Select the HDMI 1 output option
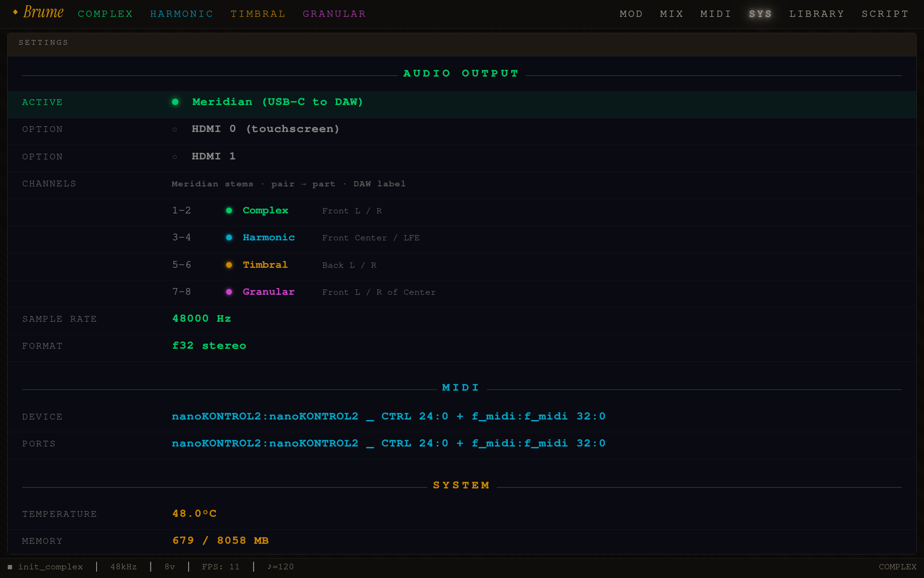The height and width of the screenshot is (578, 924). (x=214, y=156)
